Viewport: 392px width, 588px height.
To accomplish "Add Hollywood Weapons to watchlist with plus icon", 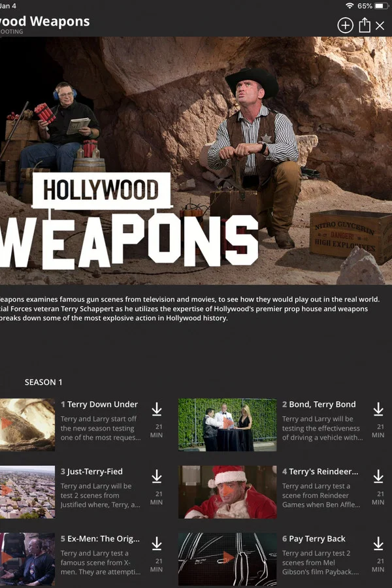I will pyautogui.click(x=345, y=25).
